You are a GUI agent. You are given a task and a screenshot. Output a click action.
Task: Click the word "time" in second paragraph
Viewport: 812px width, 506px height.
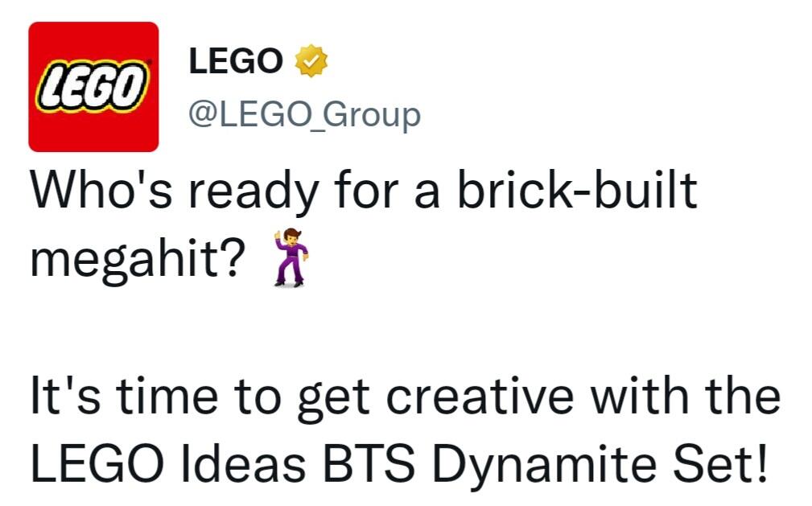point(167,397)
